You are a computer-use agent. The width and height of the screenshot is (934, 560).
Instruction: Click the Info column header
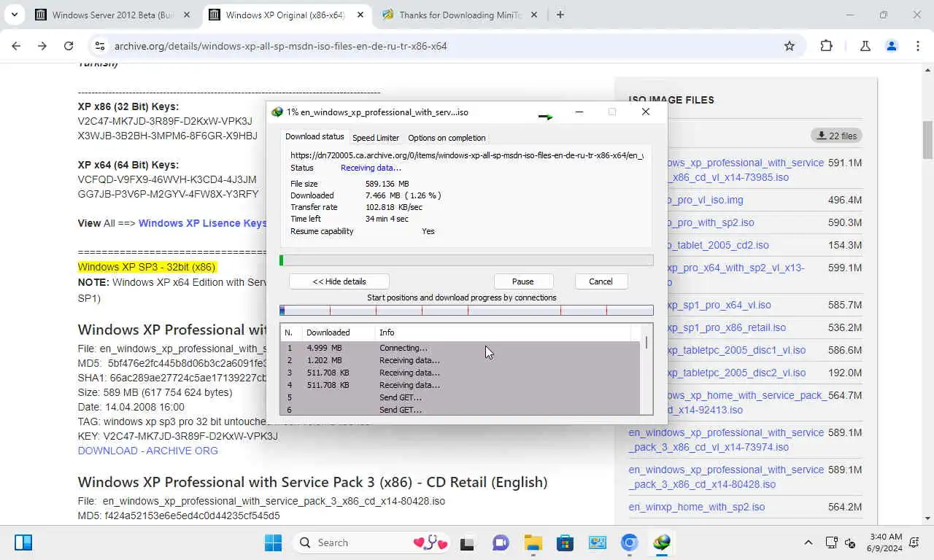pyautogui.click(x=503, y=332)
